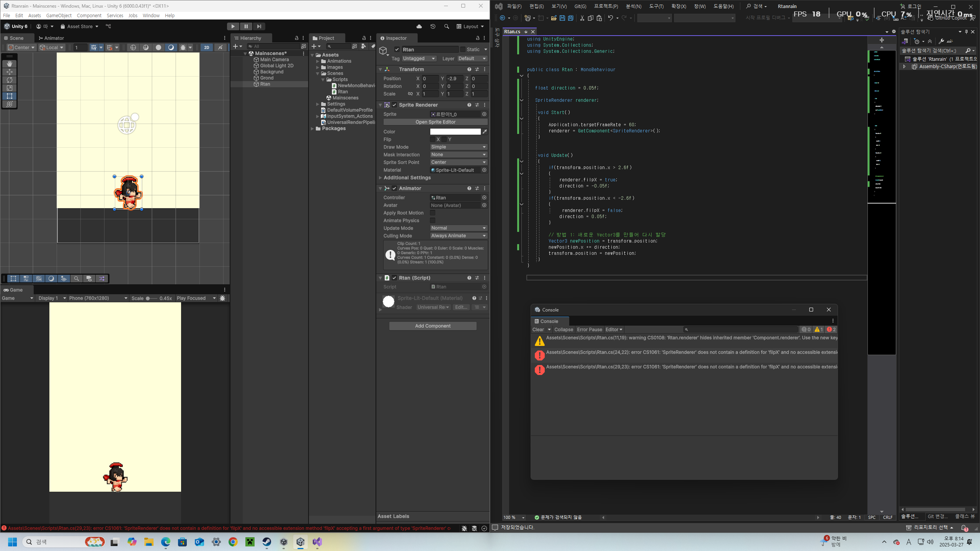Viewport: 980px width, 551px height.
Task: Click Open Sprite Editor button
Action: tap(436, 122)
